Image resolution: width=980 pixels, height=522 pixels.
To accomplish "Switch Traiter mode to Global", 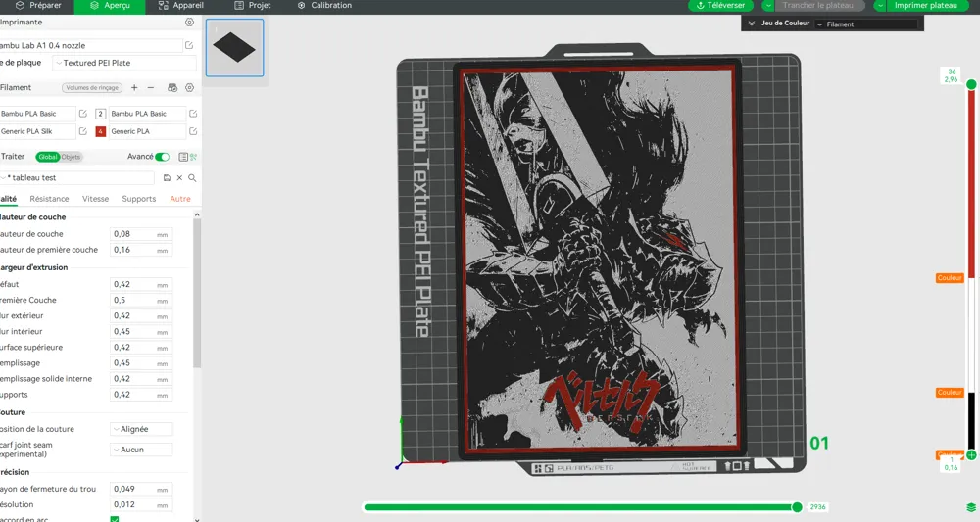I will [x=47, y=157].
